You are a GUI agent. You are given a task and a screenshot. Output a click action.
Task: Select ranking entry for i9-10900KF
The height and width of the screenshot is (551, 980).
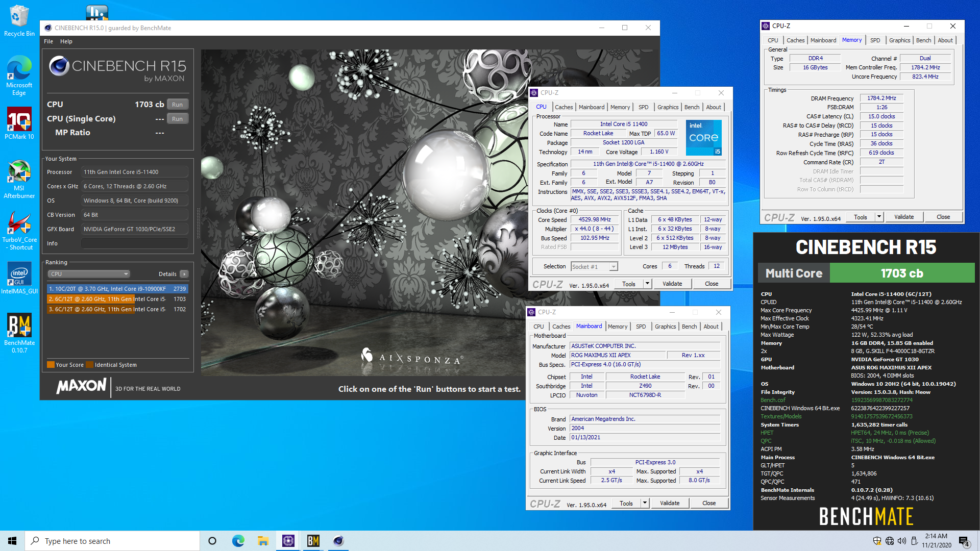coord(117,289)
